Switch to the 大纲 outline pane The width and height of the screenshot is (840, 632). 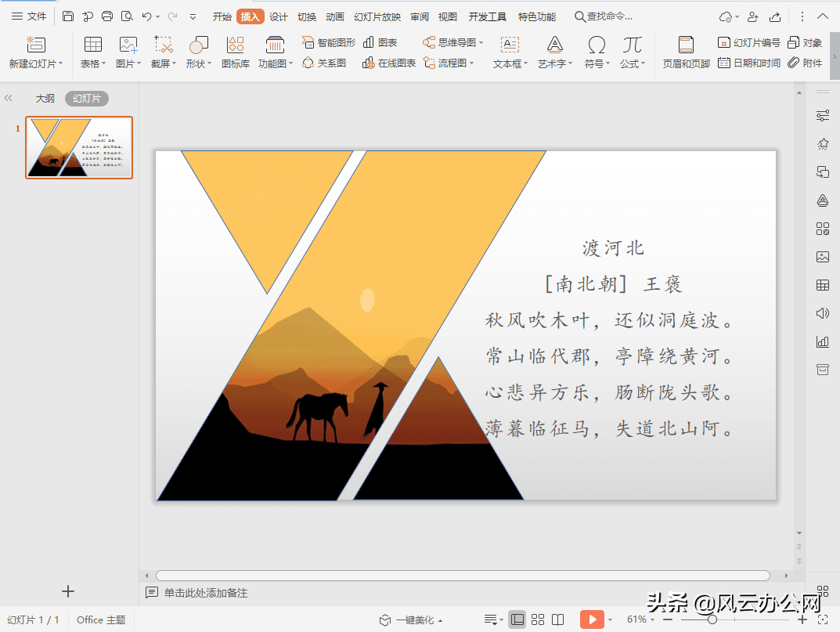pyautogui.click(x=45, y=98)
